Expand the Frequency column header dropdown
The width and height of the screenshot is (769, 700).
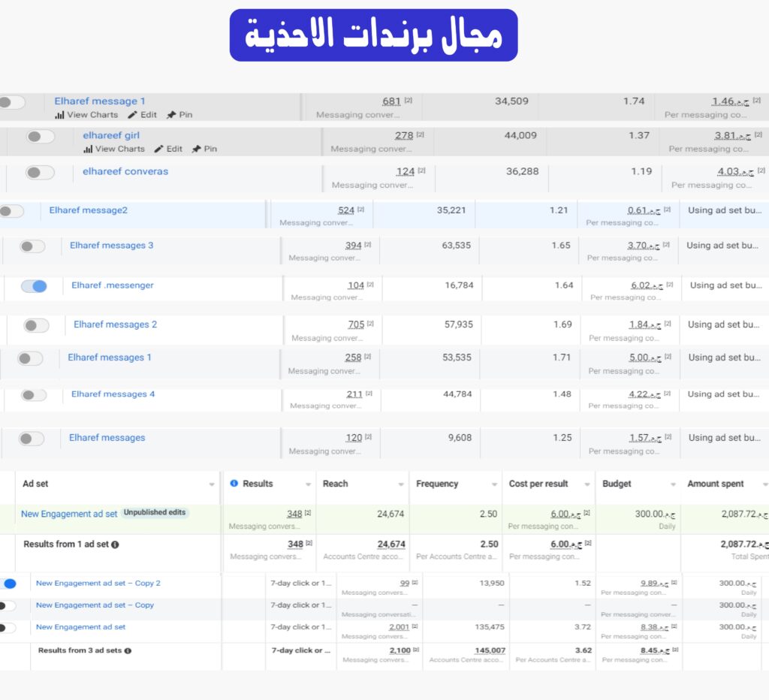point(494,484)
